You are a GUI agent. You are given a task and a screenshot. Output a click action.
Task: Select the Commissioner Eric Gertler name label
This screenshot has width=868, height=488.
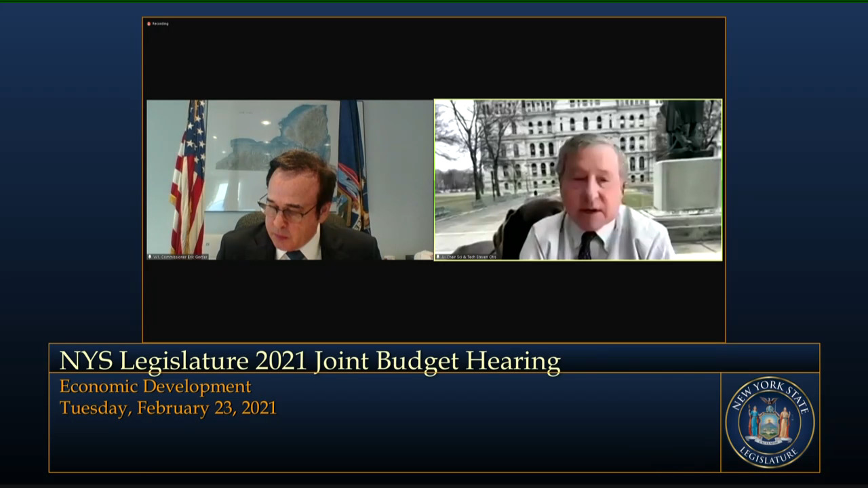pos(180,257)
